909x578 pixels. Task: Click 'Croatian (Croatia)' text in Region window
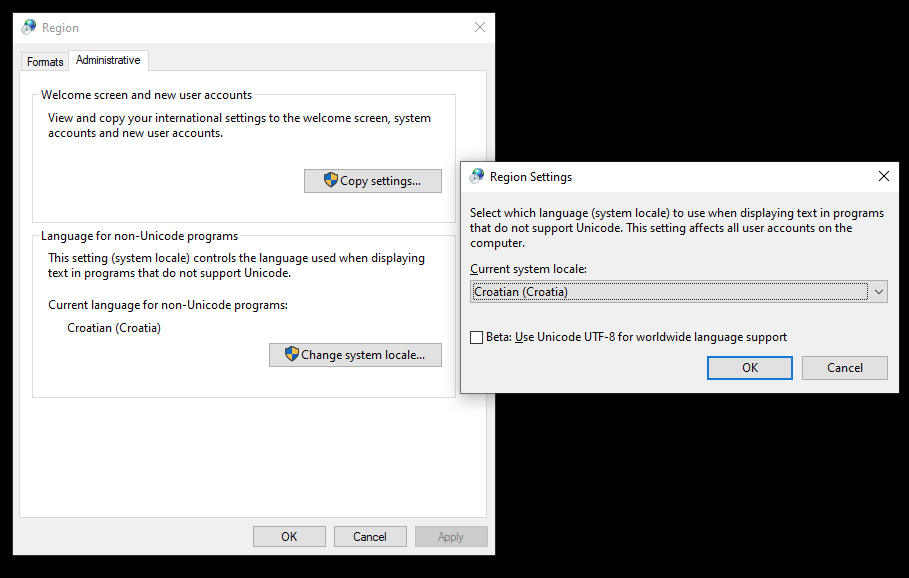[114, 328]
